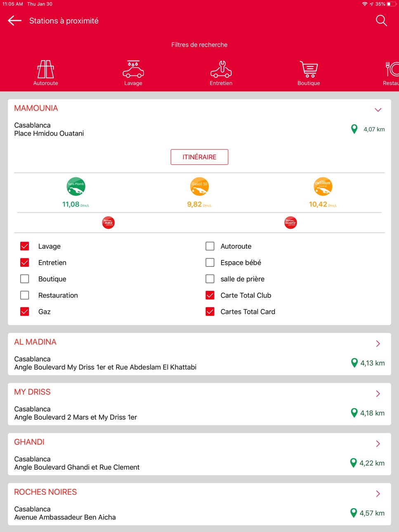Screen dimensions: 399x532
Task: Tap the Place Hmidou Ouatani address
Action: click(x=49, y=134)
